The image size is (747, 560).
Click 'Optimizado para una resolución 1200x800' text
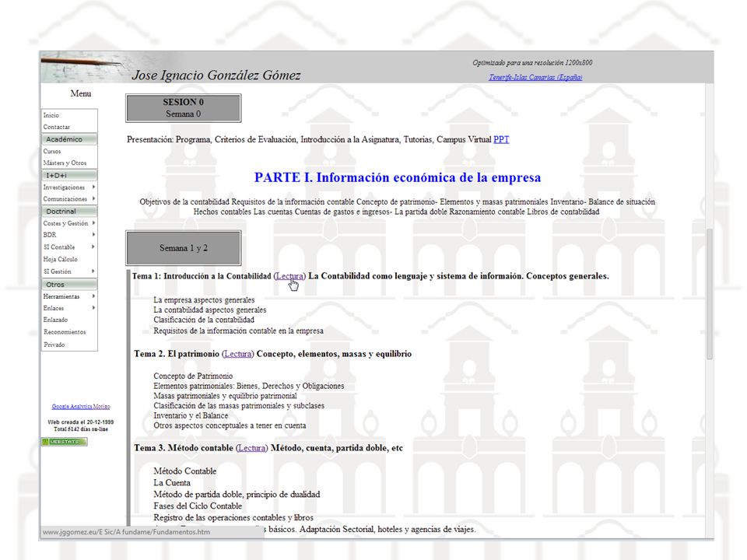pyautogui.click(x=532, y=63)
